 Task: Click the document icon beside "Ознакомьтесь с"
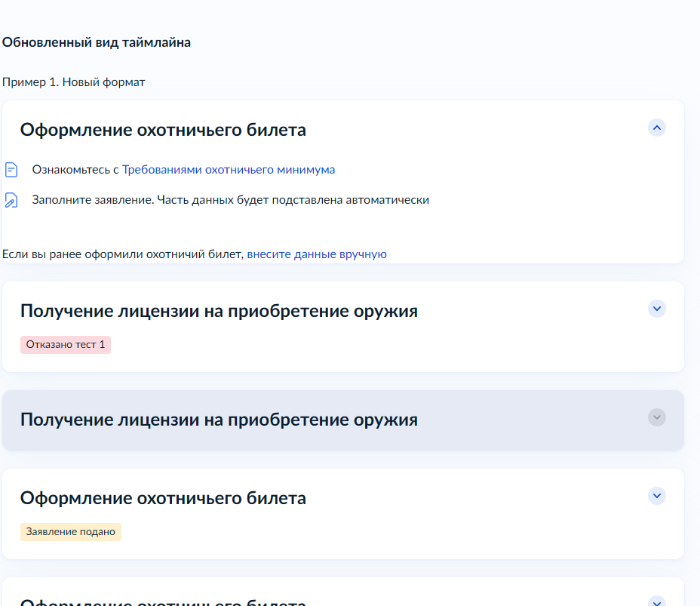[x=11, y=170]
